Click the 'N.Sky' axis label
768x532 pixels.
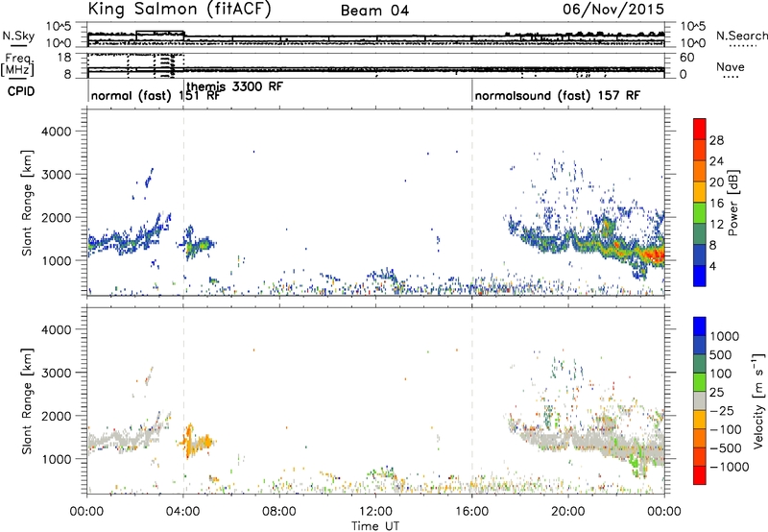pos(18,36)
